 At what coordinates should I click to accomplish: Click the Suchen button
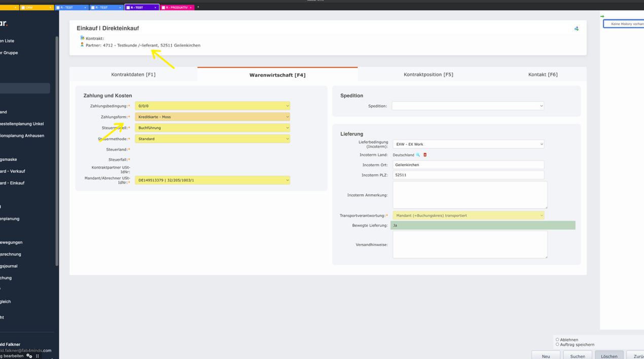coord(577,356)
